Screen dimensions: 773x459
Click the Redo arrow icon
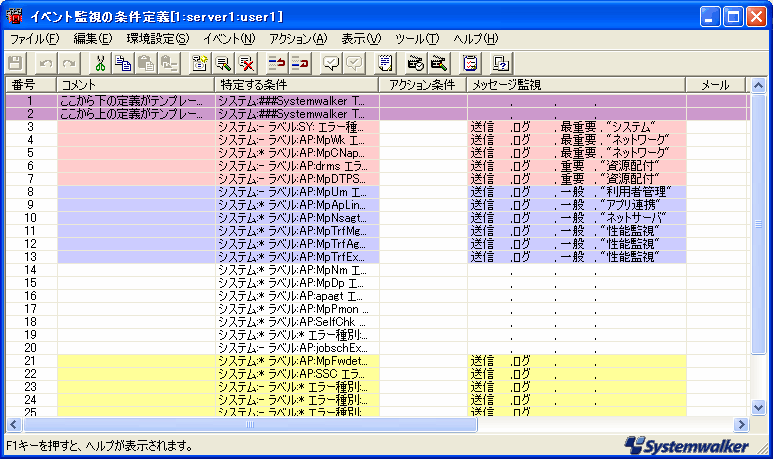tap(69, 63)
